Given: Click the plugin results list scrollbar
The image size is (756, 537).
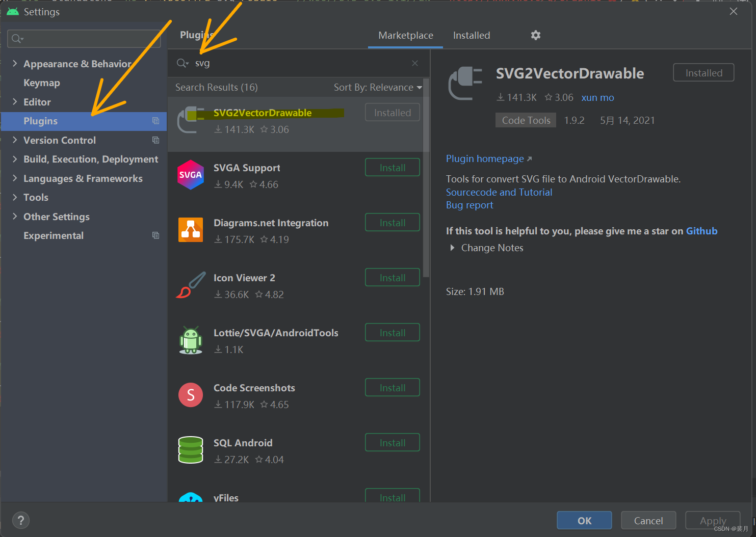Looking at the screenshot, I should (426, 178).
